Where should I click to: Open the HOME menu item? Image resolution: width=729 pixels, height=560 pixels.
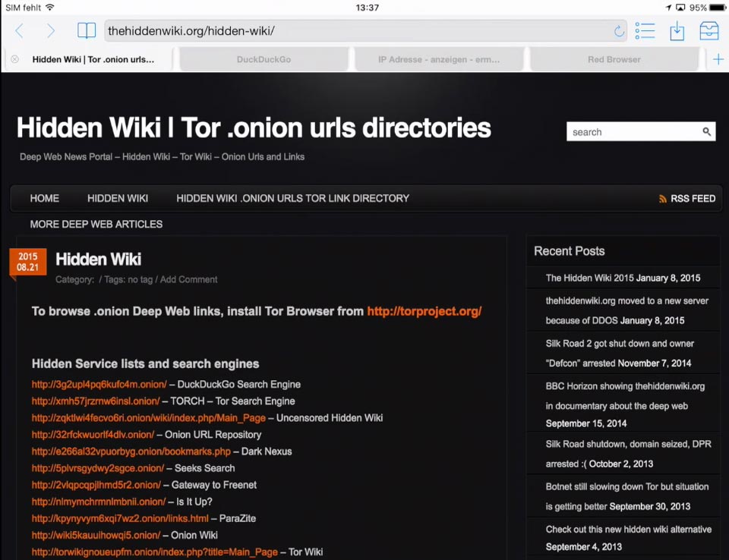pos(44,198)
